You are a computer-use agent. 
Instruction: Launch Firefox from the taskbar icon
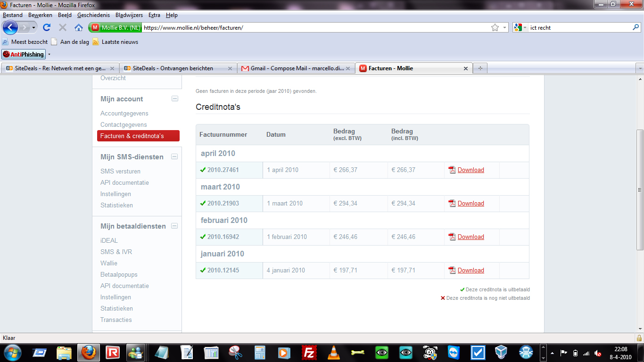pos(88,352)
